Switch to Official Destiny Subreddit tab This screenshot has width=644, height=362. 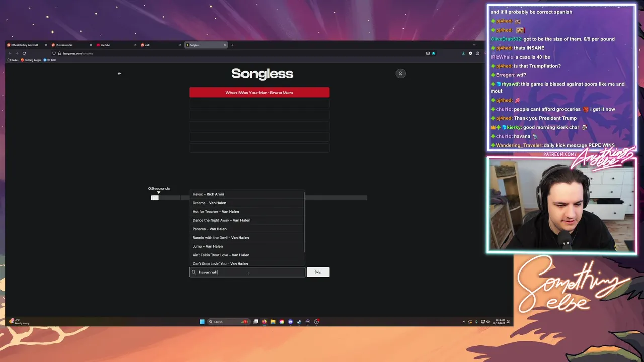[28, 45]
